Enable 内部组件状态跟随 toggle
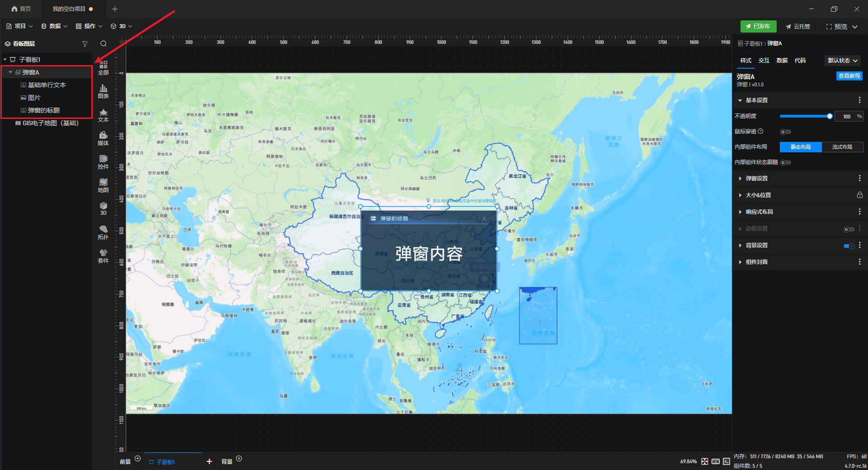 786,163
